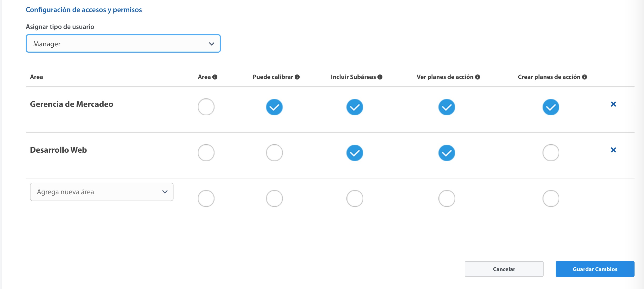The image size is (644, 289).
Task: Click the Cancelar button
Action: tap(504, 269)
